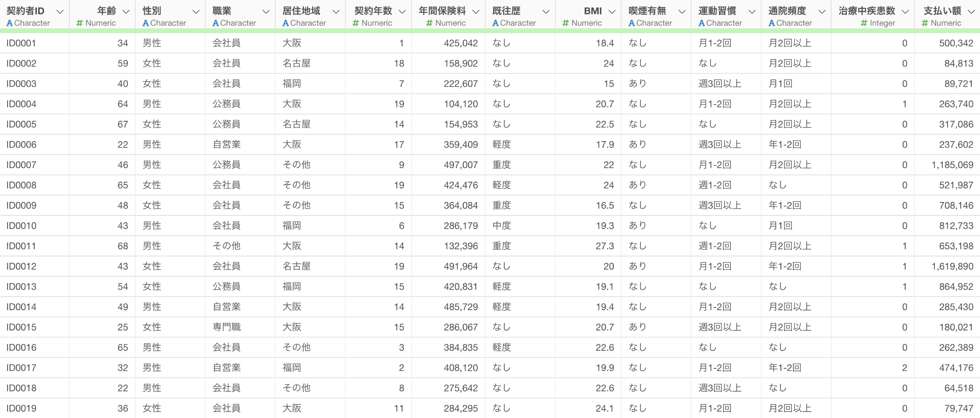Image resolution: width=980 pixels, height=418 pixels.
Task: Open the BMI column dropdown menu
Action: tap(612, 12)
